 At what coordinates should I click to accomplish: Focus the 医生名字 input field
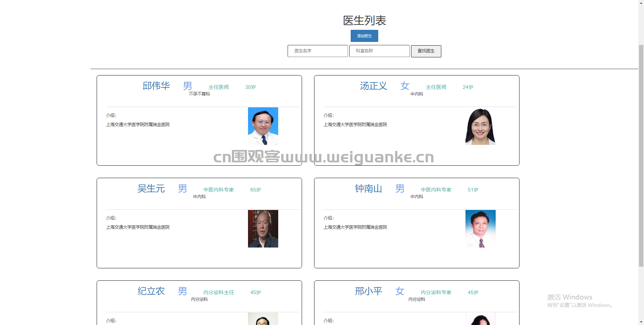(x=317, y=51)
